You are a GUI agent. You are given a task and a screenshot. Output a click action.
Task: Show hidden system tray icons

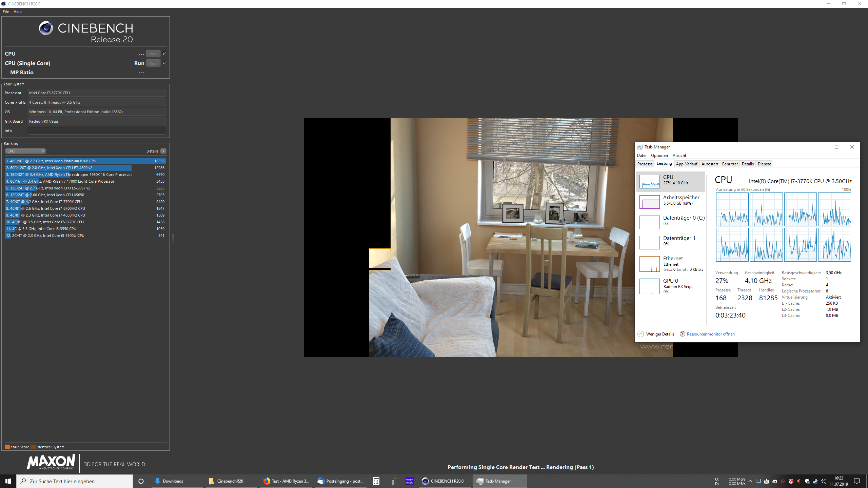coord(750,481)
